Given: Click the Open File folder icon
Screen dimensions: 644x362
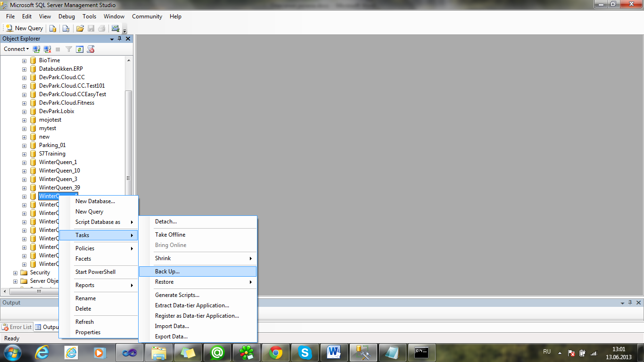Looking at the screenshot, I should [80, 28].
